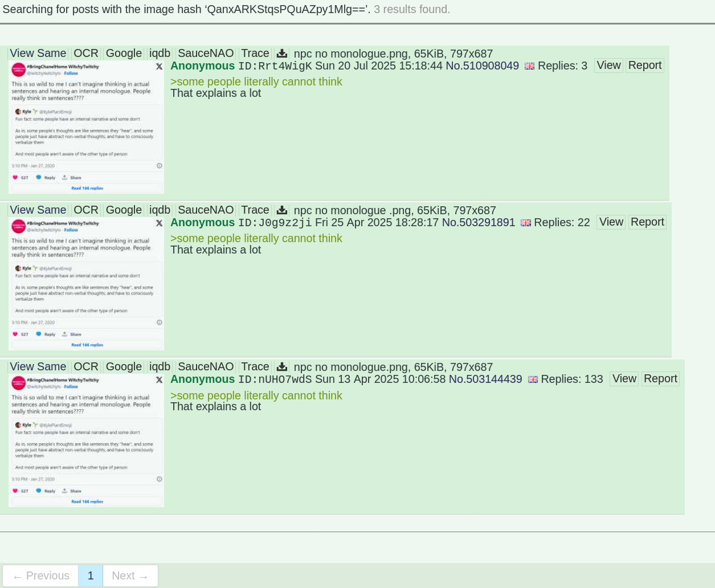Trace the 25 Apr 2025 post image
The image size is (715, 588).
click(x=255, y=210)
